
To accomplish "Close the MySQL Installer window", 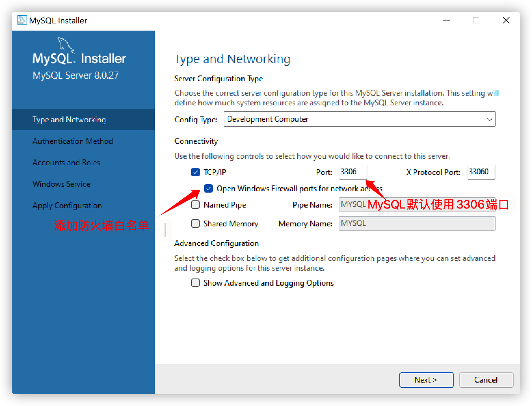I will (506, 20).
